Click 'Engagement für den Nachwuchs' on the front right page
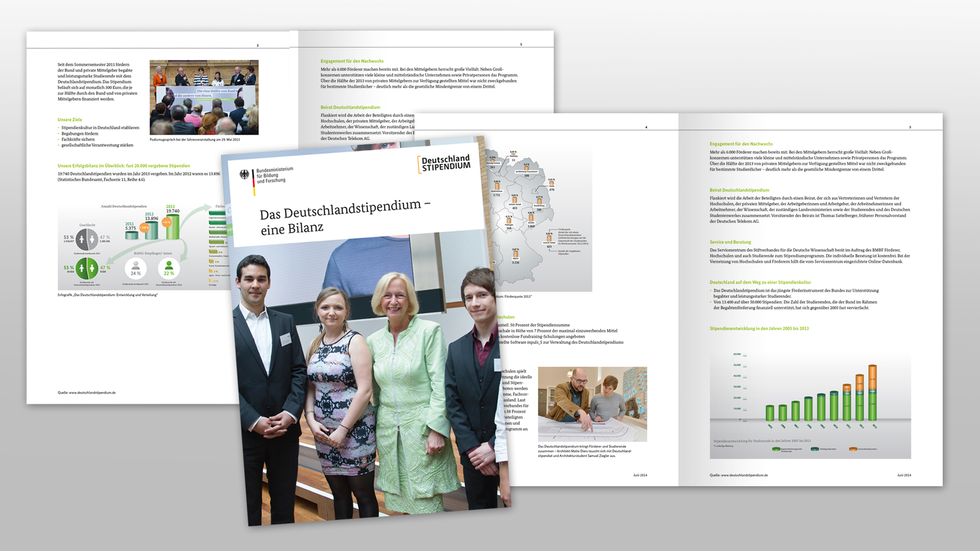Viewport: 980px width, 551px height. tap(741, 144)
